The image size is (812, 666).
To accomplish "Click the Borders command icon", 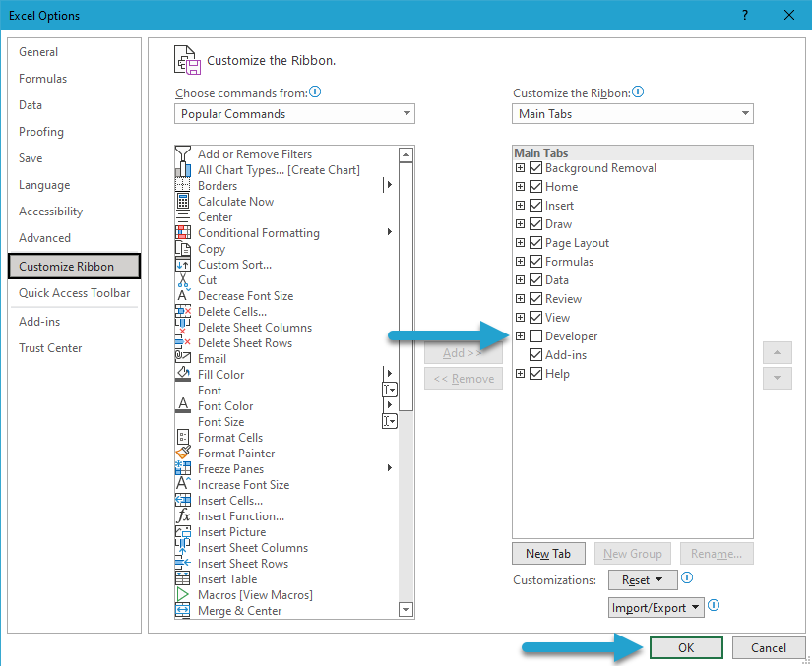I will pyautogui.click(x=183, y=186).
